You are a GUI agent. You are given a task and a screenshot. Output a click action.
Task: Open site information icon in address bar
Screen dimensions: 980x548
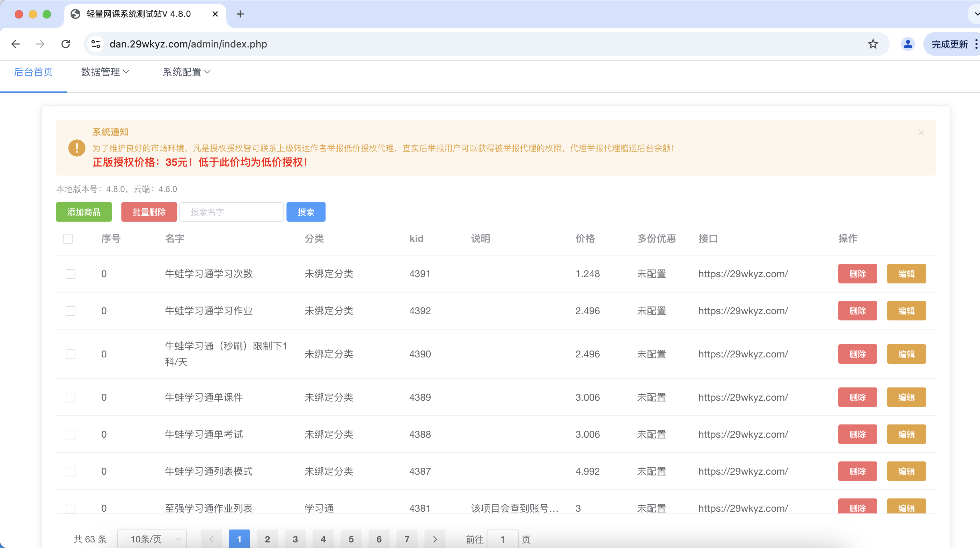click(x=96, y=44)
